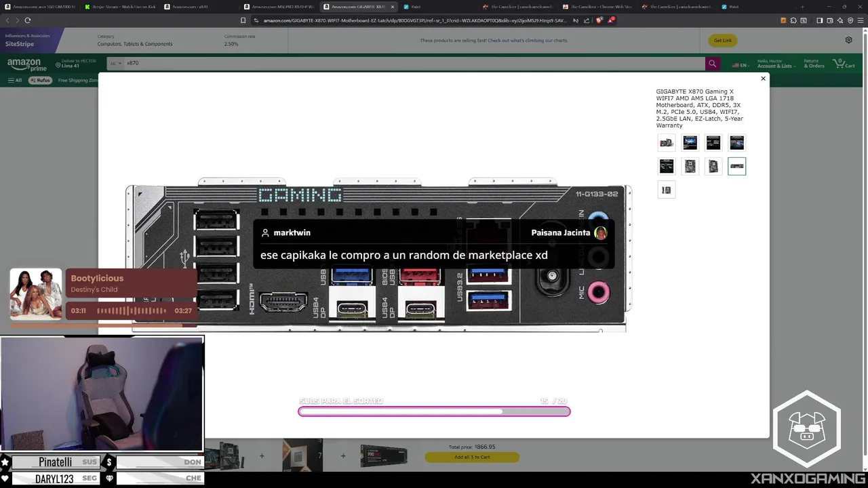Open SiteStripe settings gear
Screen dimensions: 868x488
[848, 40]
